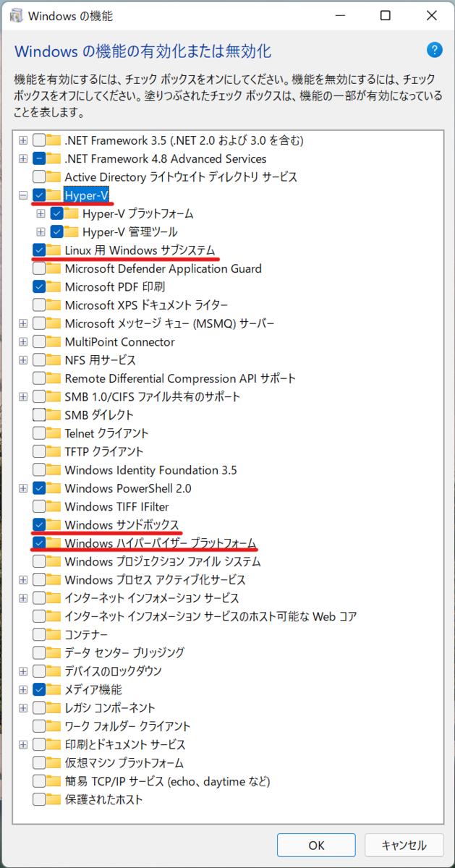Viewport: 455px width, 868px height.
Task: Click the folder icon for コンテナー
Action: click(x=54, y=634)
